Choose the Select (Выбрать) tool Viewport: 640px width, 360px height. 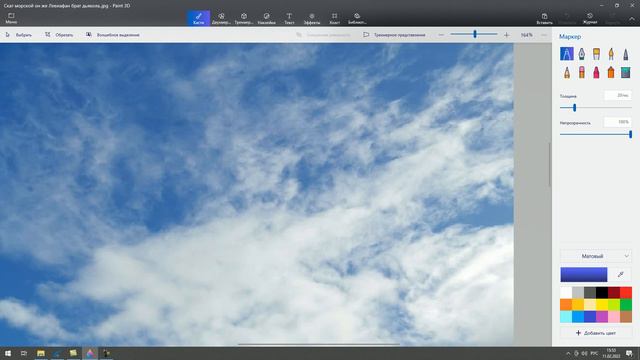tap(18, 35)
